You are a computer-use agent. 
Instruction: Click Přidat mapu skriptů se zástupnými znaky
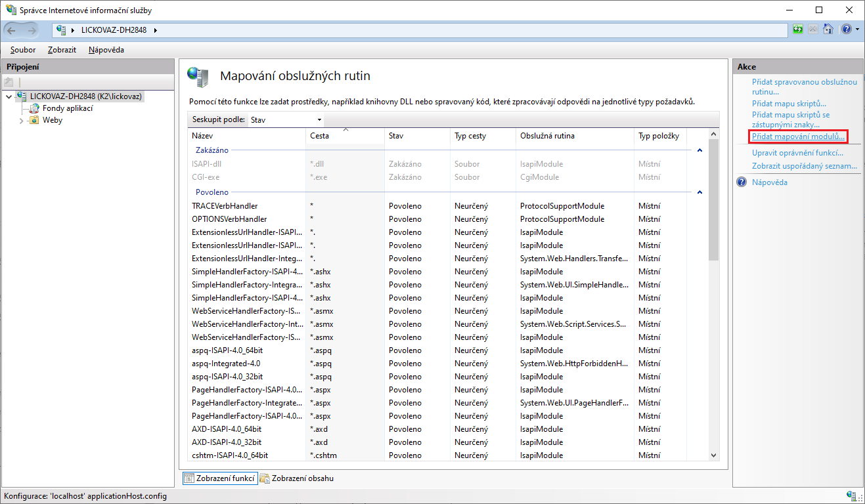791,119
